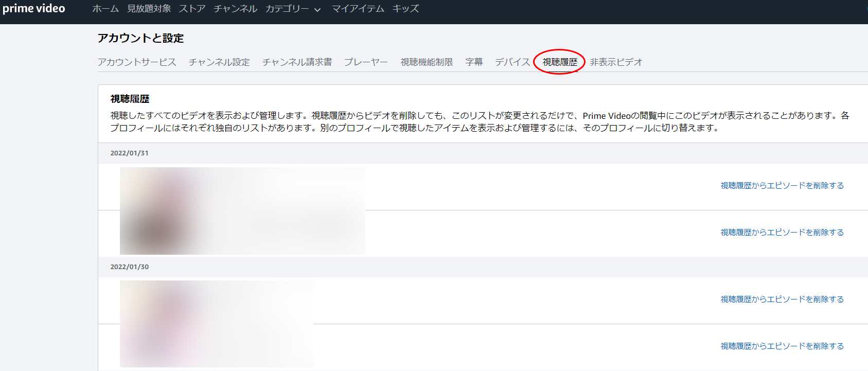Screen dimensions: 868x371
Task: Switch to the アカウントサービス tab
Action: coord(137,62)
